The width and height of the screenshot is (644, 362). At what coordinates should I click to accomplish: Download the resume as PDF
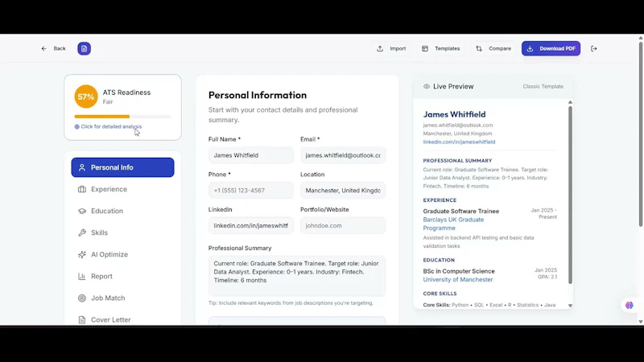point(551,48)
